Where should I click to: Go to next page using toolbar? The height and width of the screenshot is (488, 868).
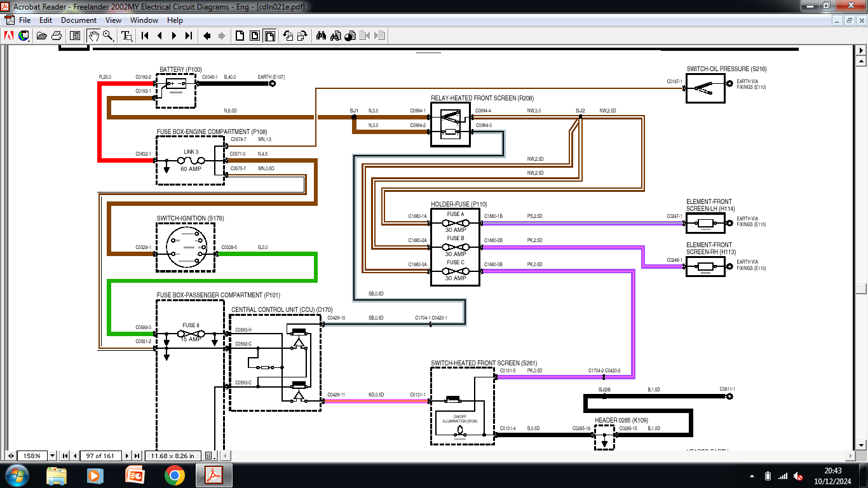[174, 36]
